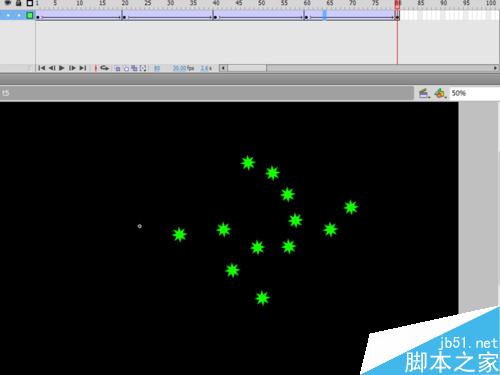500x375 pixels.
Task: Select the keyframe at frame 20
Action: (124, 16)
